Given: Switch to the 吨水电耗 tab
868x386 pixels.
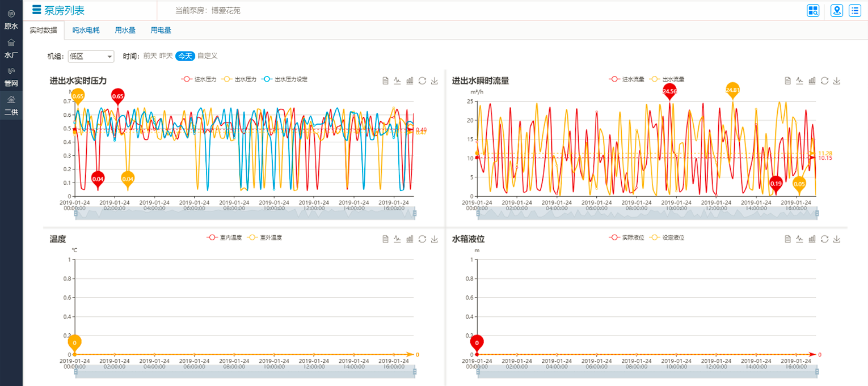Looking at the screenshot, I should click(x=86, y=31).
